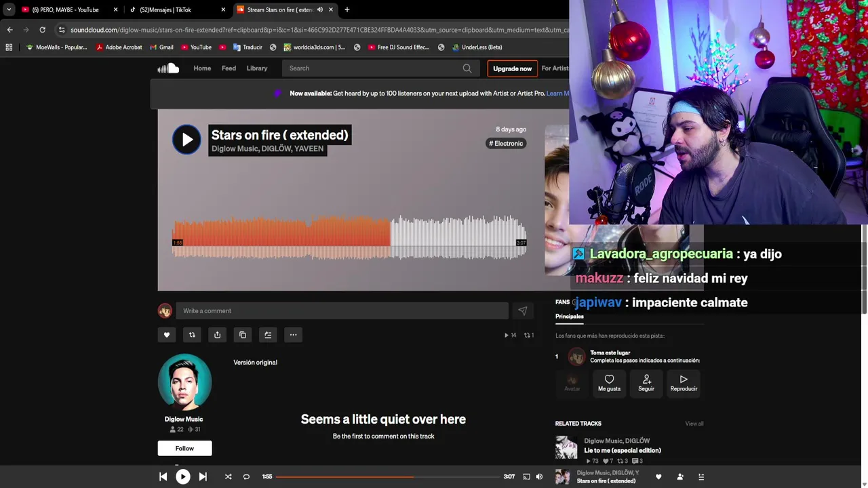Like the track with the heart button
The height and width of the screenshot is (488, 868).
167,335
